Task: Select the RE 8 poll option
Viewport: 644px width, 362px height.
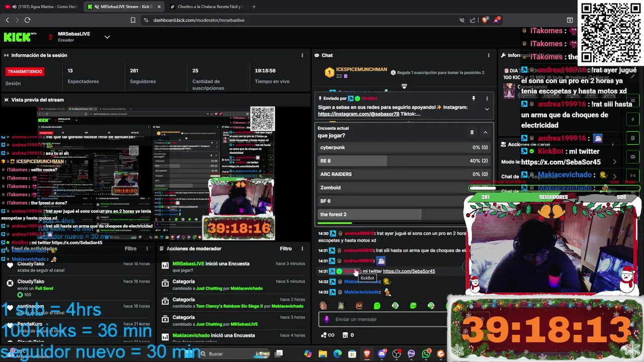Action: [404, 161]
